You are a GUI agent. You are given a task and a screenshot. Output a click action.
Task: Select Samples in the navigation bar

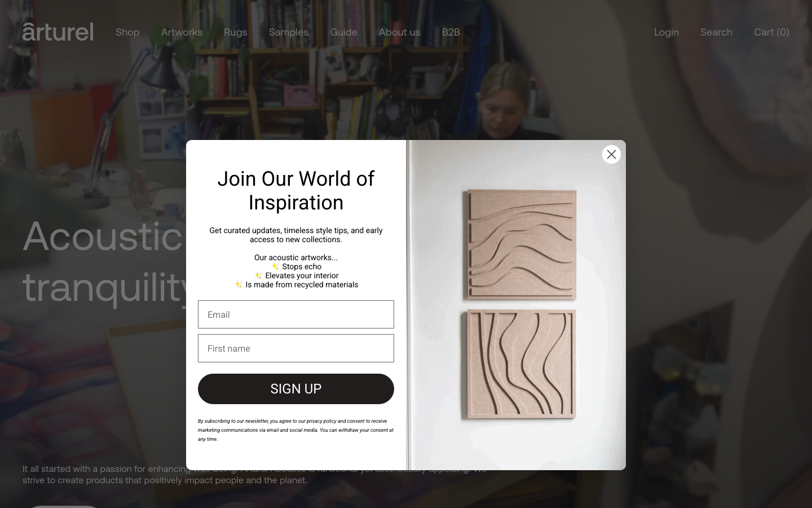tap(289, 32)
